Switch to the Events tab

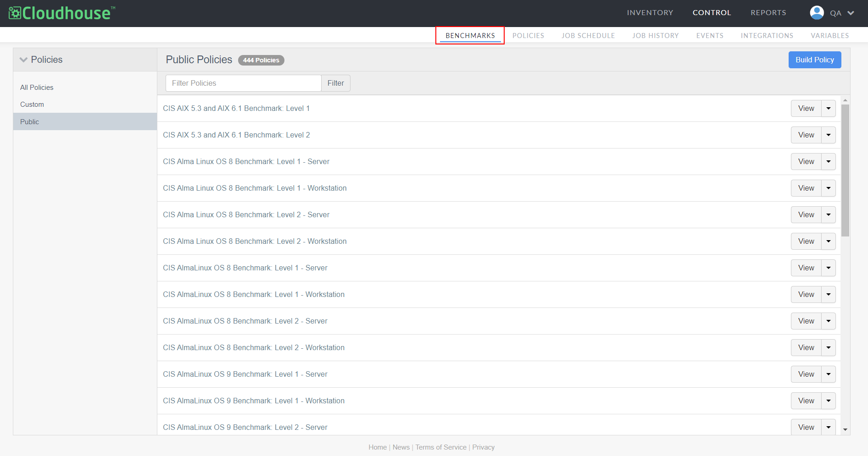[x=710, y=36]
